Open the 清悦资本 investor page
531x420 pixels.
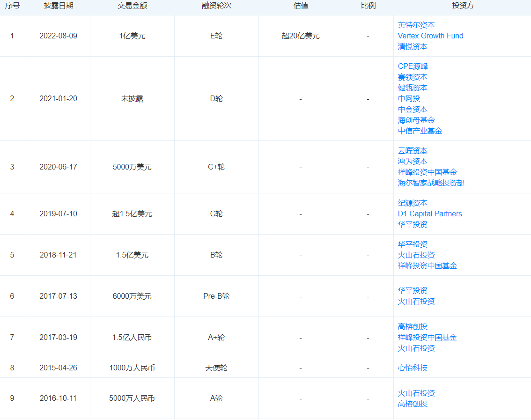click(413, 47)
